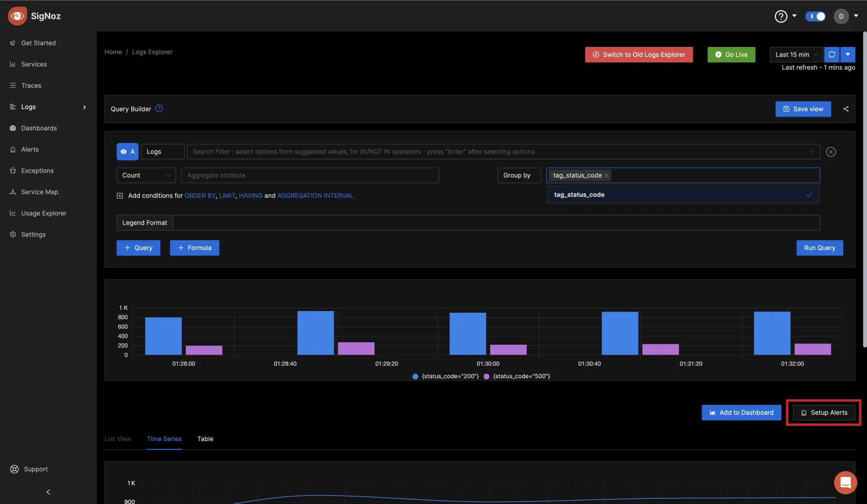This screenshot has height=504, width=867.
Task: Delete query A with circled X
Action: 831,152
